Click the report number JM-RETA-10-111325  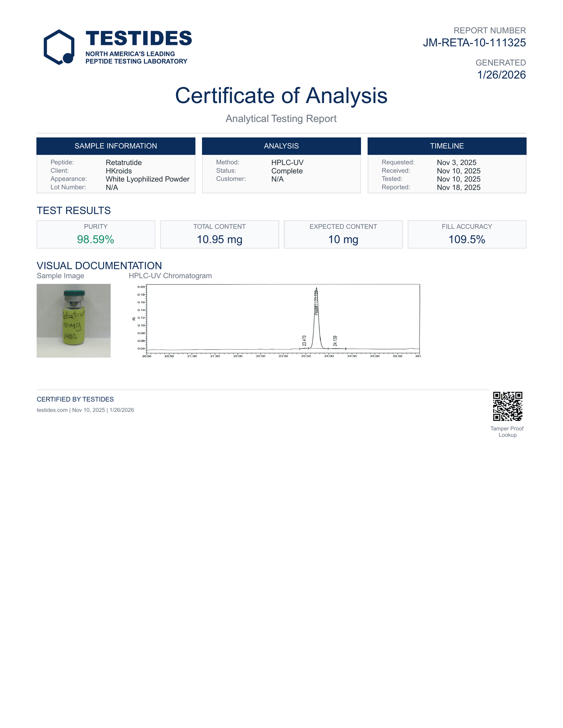click(474, 43)
